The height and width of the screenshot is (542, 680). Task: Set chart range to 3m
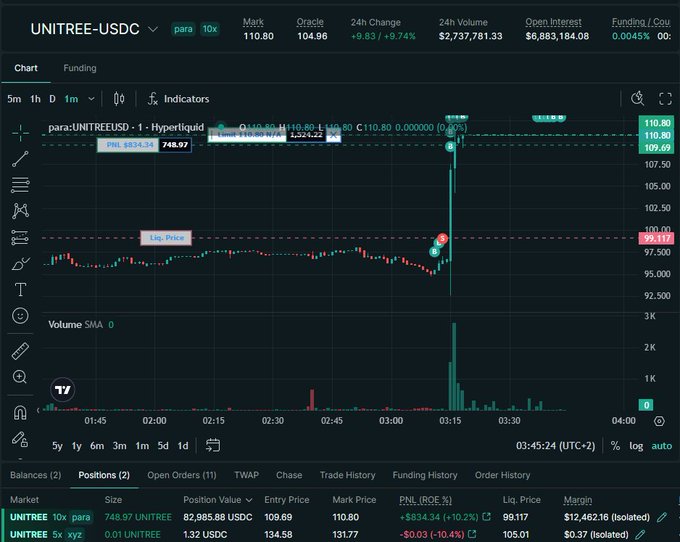(x=120, y=446)
